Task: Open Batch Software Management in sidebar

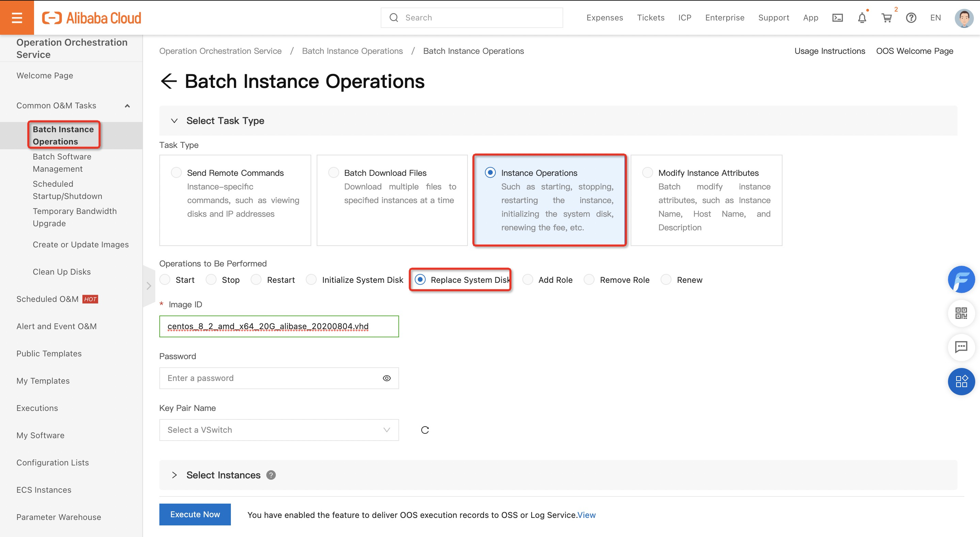Action: 62,163
